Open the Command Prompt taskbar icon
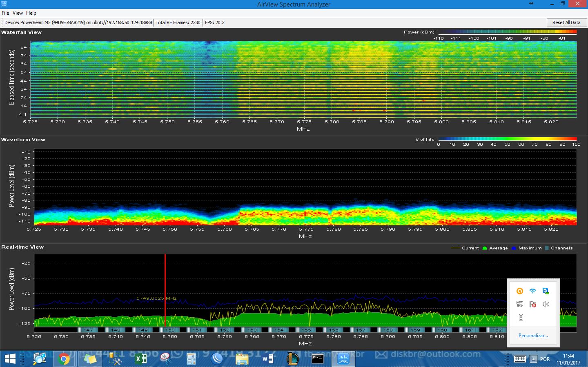The image size is (588, 367). click(x=318, y=359)
